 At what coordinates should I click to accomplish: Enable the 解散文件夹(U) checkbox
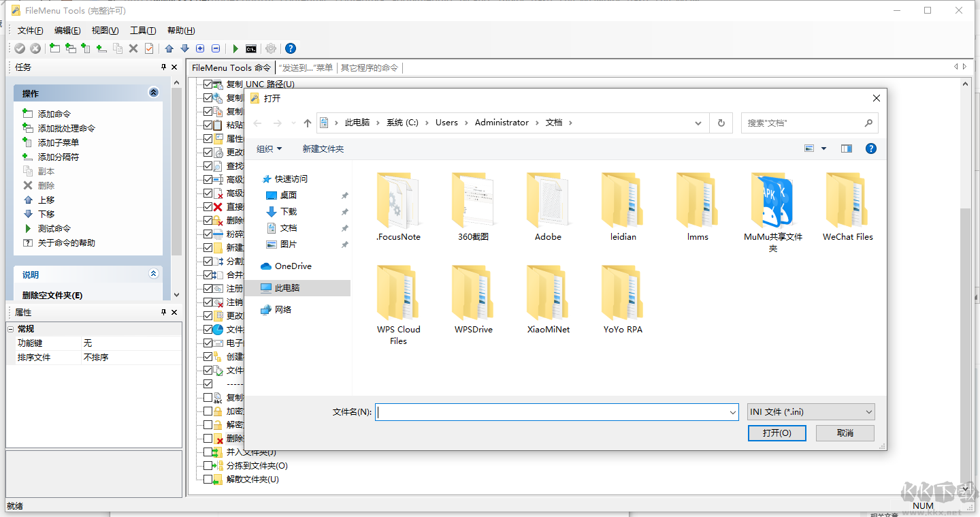(208, 479)
